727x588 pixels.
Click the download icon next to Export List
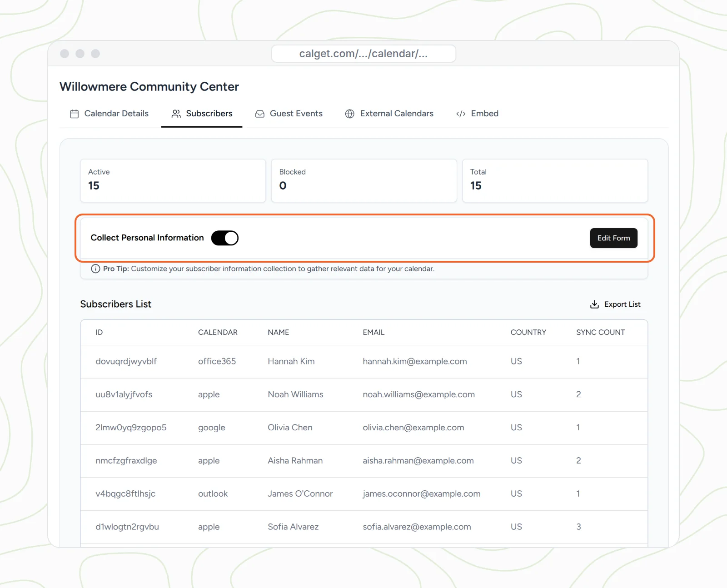[594, 304]
